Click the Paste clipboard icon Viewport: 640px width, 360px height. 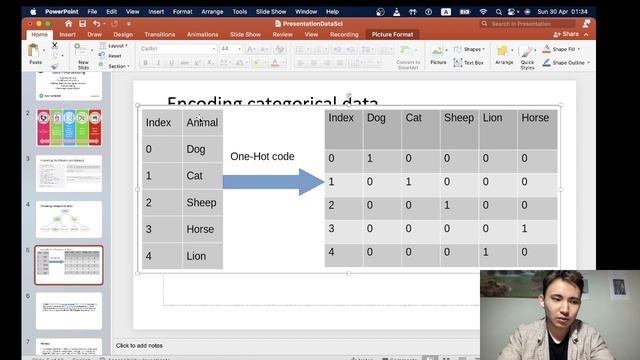click(34, 51)
